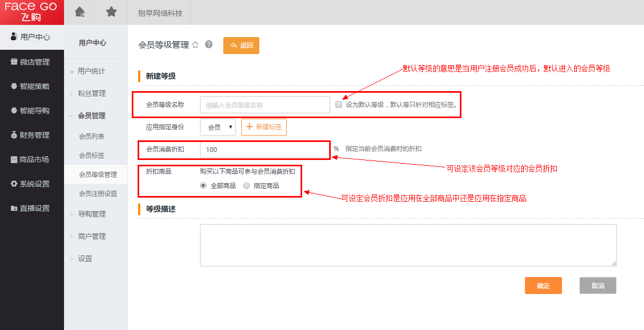Go to 财务管理 in the sidebar
This screenshot has height=330, width=644.
[x=32, y=135]
